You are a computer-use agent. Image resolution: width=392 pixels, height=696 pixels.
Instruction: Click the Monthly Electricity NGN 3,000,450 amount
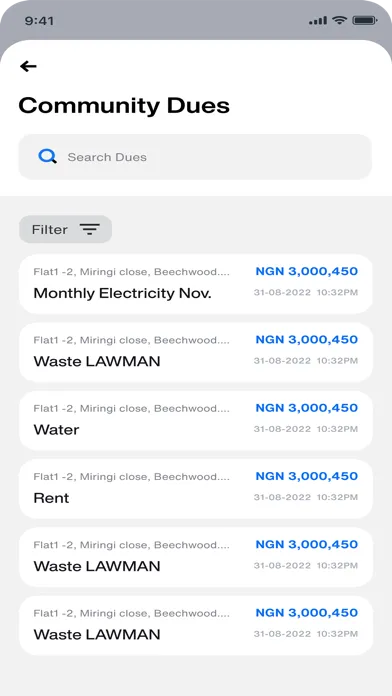coord(307,271)
